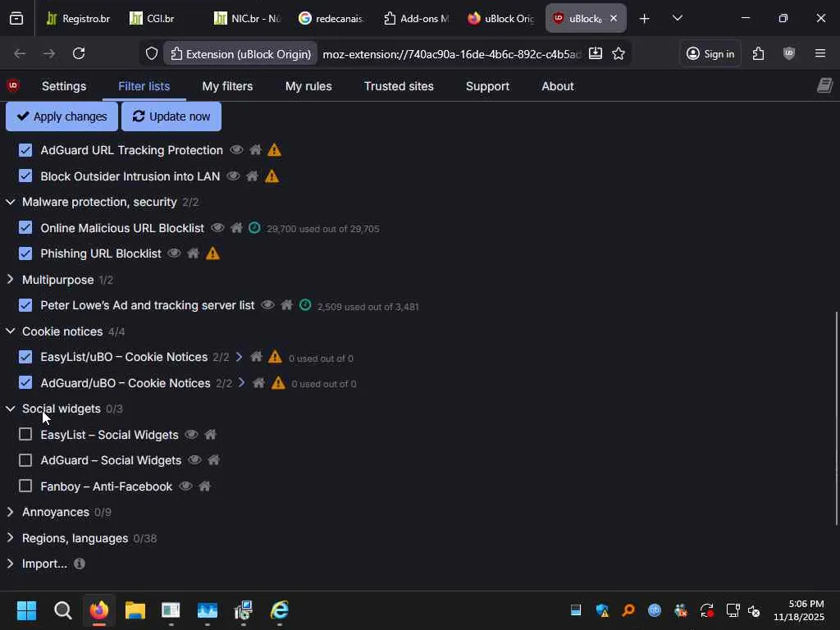Viewport: 840px width, 630px height.
Task: Collapse Malware protection, security section
Action: pyautogui.click(x=10, y=202)
